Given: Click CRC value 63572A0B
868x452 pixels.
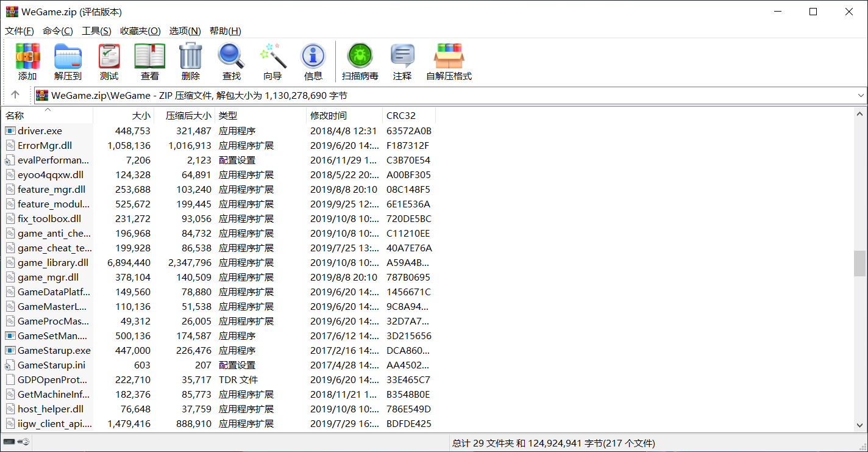Looking at the screenshot, I should coord(409,131).
